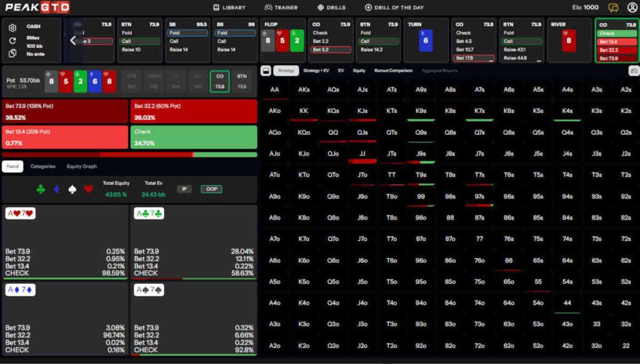Filter by the green club suit icon
640x364 pixels.
coord(41,189)
